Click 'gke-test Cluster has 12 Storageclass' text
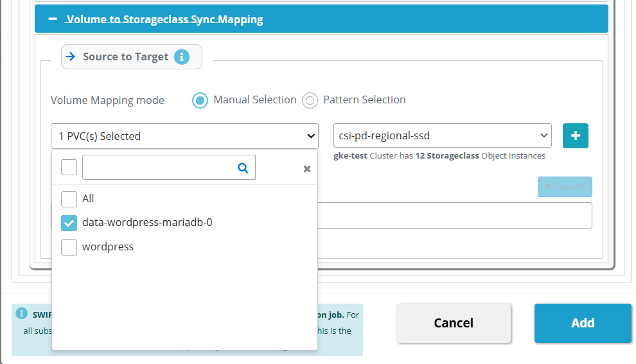 pos(439,155)
